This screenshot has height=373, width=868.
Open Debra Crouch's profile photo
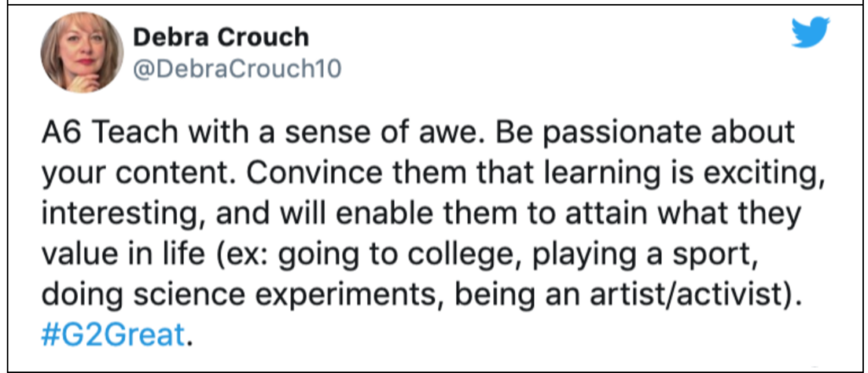tap(82, 52)
